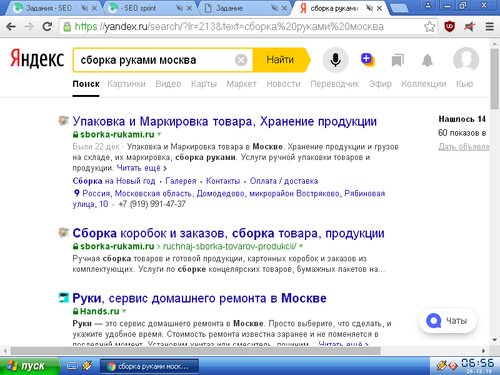Viewport: 500px width, 375px height.
Task: Open notifications bell icon
Action: [427, 60]
